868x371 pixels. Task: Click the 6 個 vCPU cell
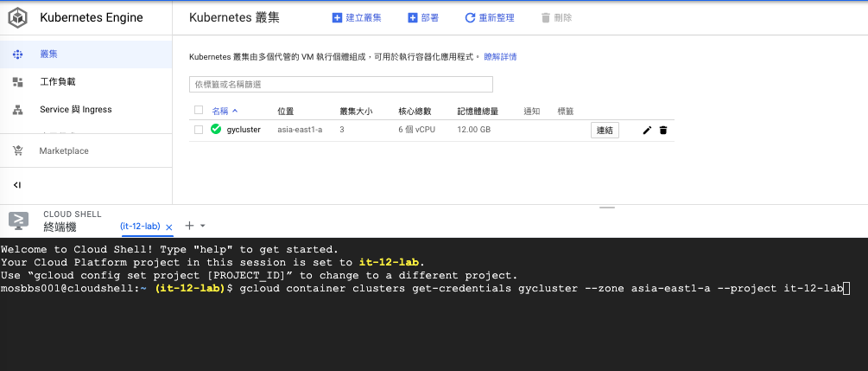(417, 130)
